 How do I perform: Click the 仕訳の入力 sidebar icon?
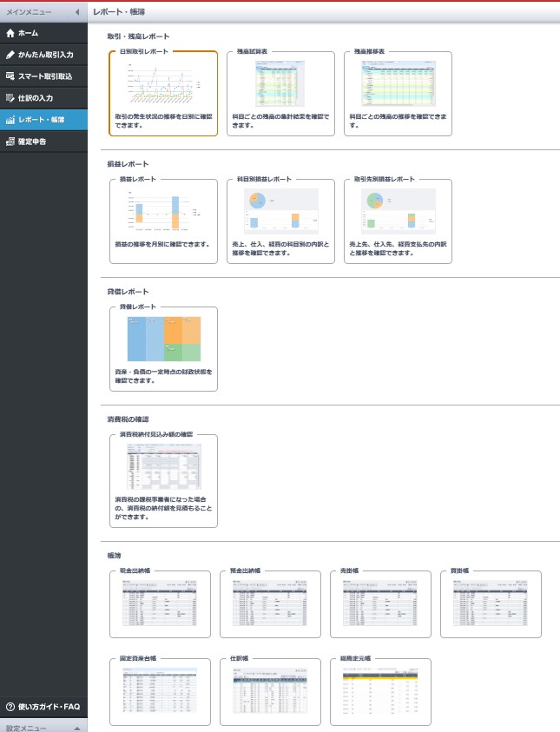[10, 98]
